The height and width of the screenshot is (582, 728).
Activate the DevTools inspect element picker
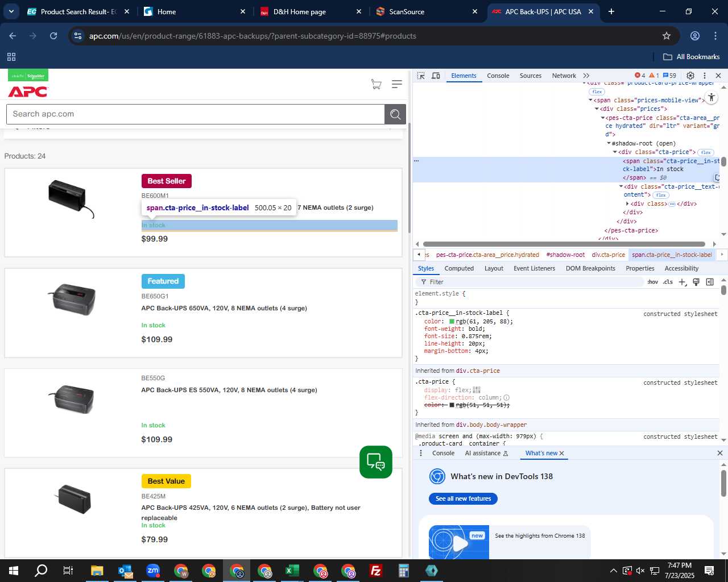coord(421,76)
